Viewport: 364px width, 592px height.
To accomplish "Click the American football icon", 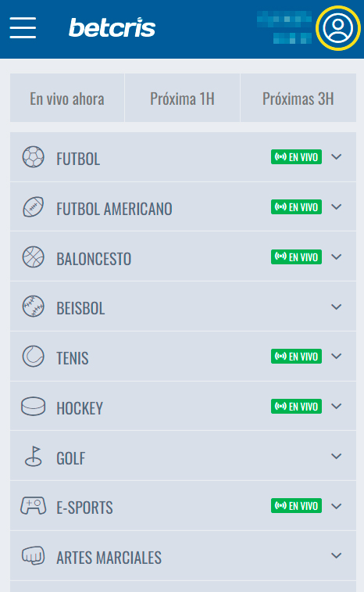I will click(x=33, y=207).
